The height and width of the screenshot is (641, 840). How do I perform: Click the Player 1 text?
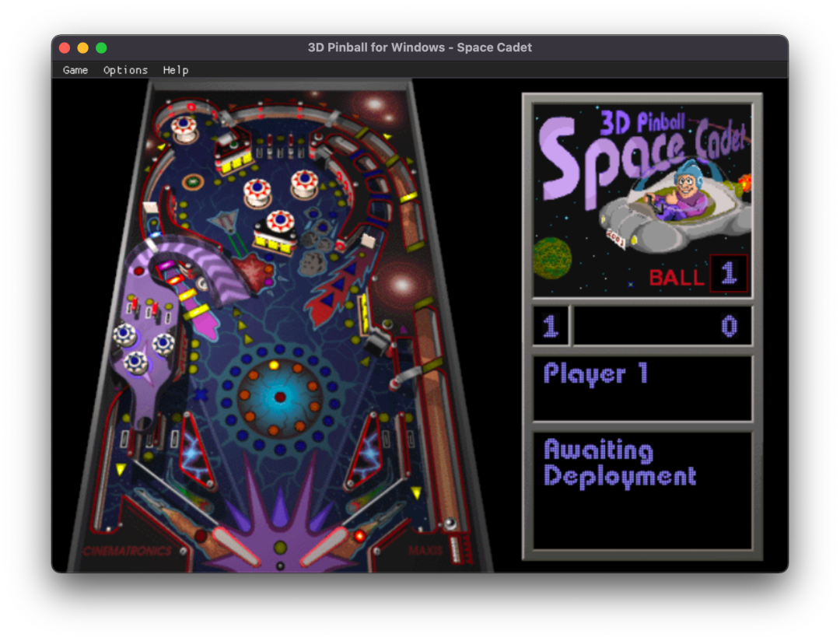[x=595, y=374]
